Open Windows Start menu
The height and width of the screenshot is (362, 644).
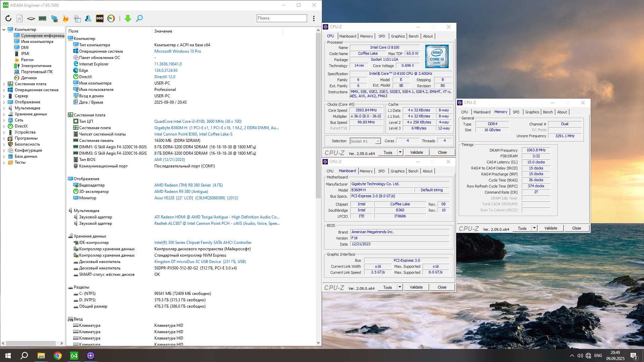click(8, 356)
